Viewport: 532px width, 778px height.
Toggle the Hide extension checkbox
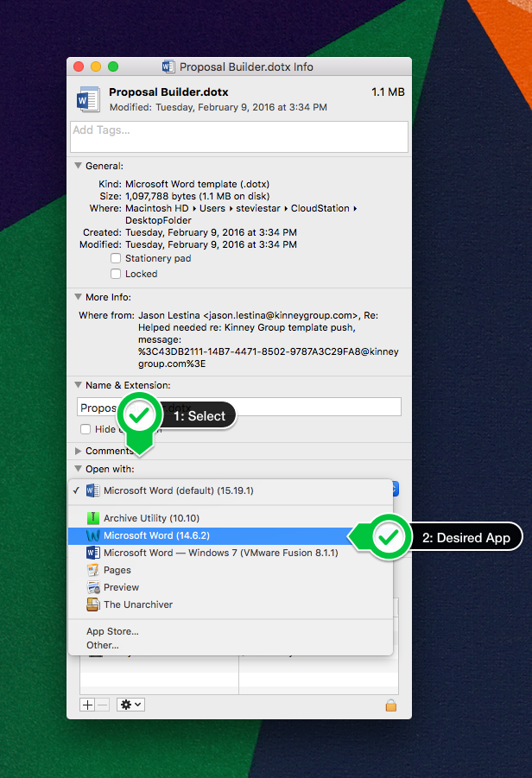[x=85, y=429]
